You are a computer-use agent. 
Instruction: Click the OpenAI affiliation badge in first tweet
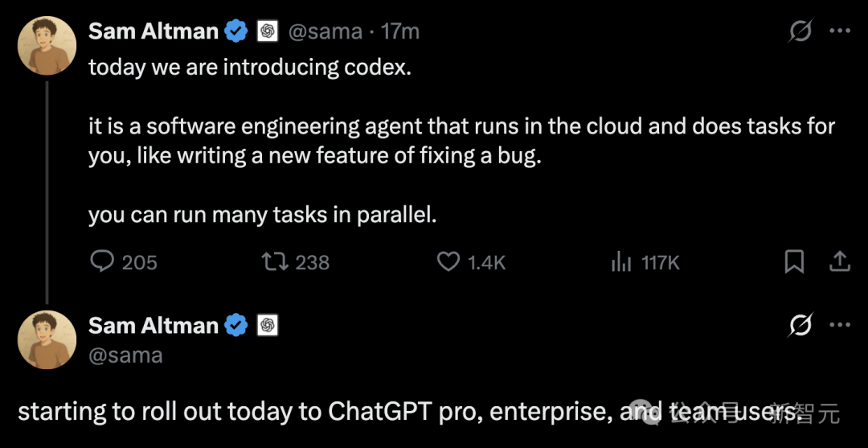coord(268,31)
